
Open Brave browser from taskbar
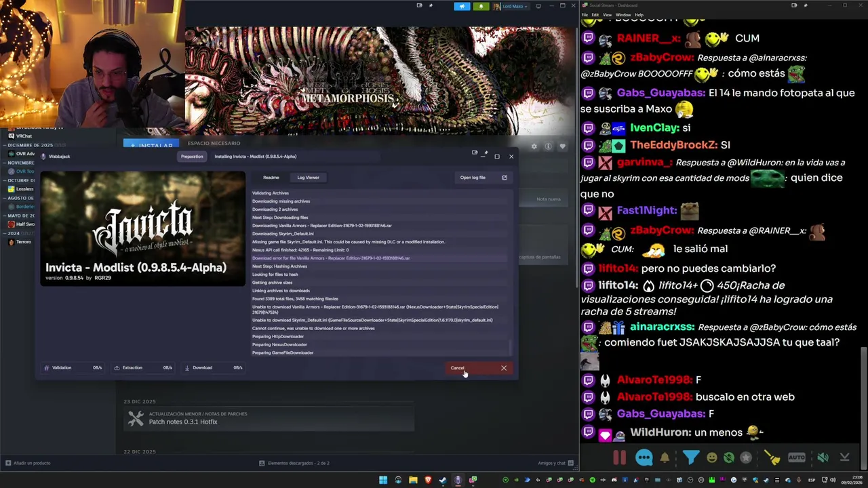428,480
